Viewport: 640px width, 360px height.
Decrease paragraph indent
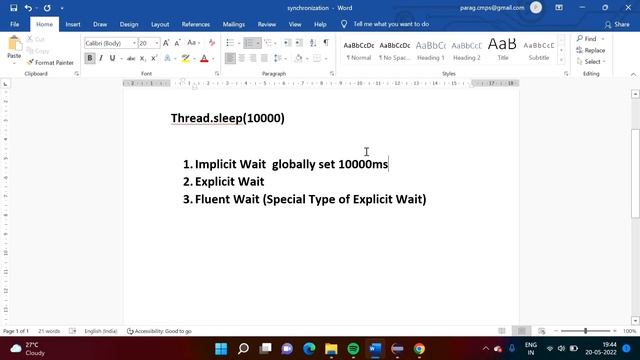tap(287, 42)
